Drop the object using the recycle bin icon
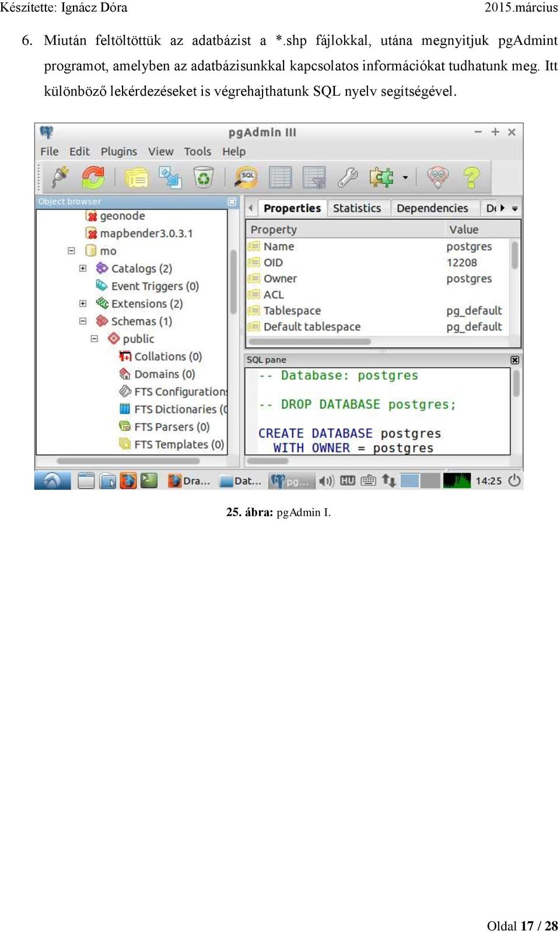Screen dimensions: 560x931 (x=204, y=177)
